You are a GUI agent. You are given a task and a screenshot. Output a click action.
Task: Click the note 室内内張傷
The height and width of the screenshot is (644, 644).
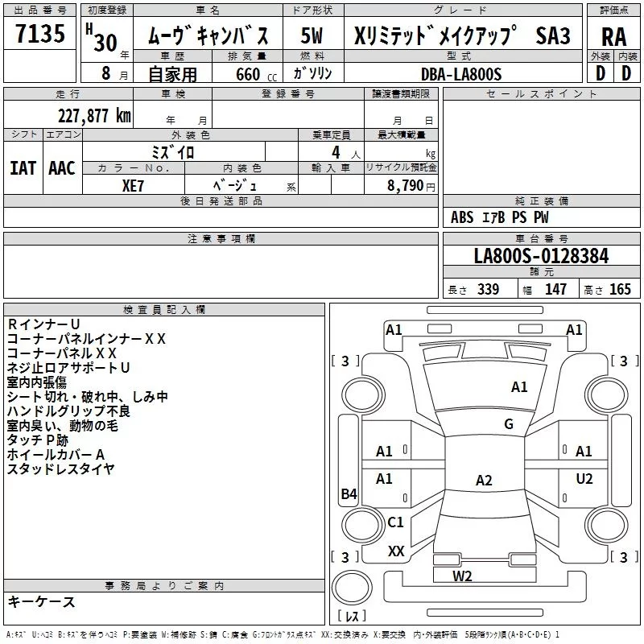click(x=37, y=382)
